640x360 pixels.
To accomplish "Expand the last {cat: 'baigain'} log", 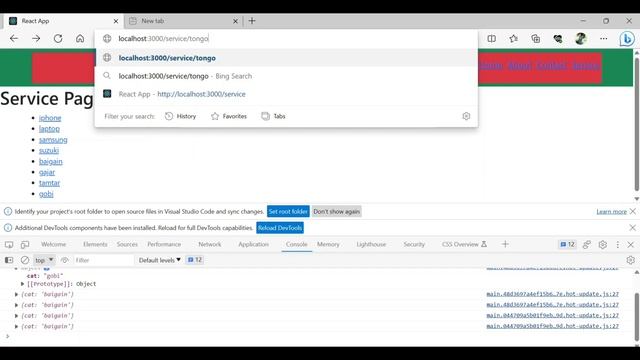I will pyautogui.click(x=17, y=326).
